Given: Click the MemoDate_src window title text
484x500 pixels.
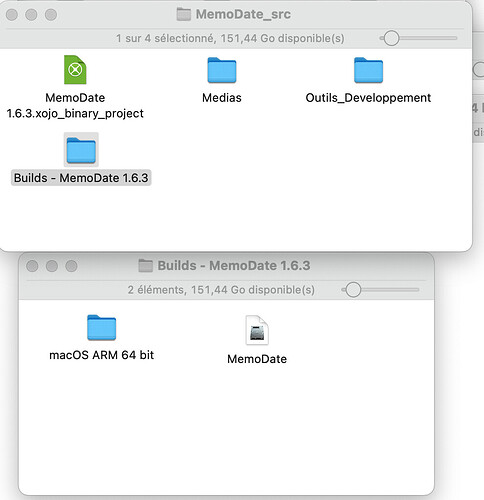Looking at the screenshot, I should pos(243,14).
